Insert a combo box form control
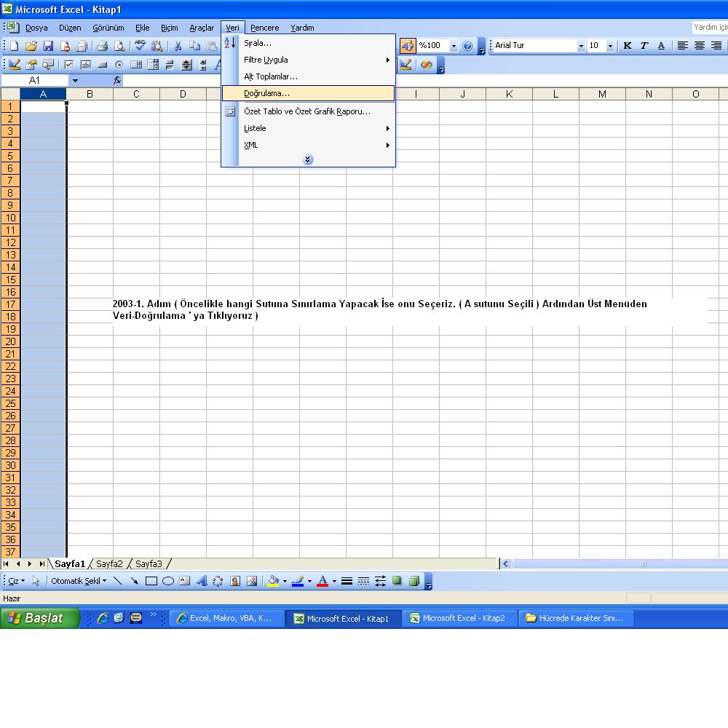Screen dimensions: 728x728 point(153,65)
